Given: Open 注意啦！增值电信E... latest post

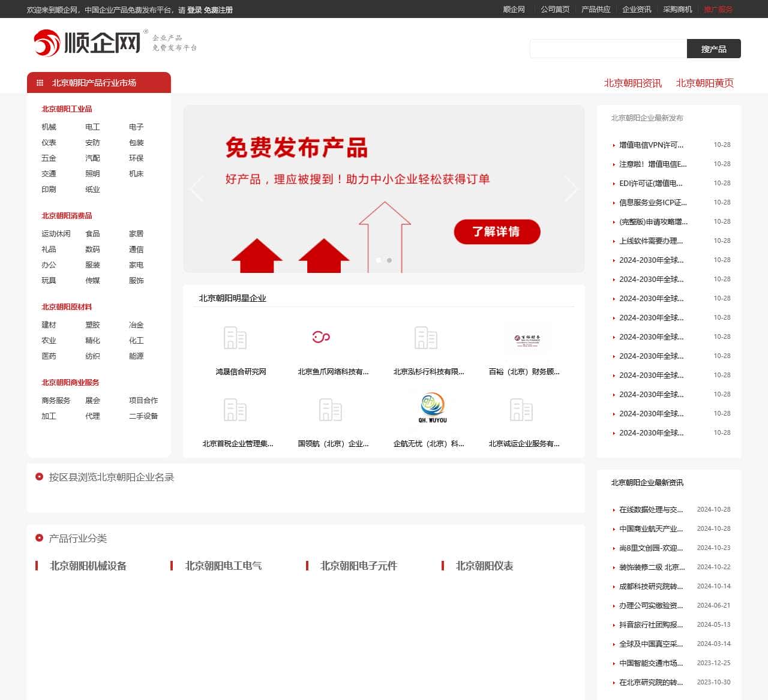Looking at the screenshot, I should click(653, 164).
